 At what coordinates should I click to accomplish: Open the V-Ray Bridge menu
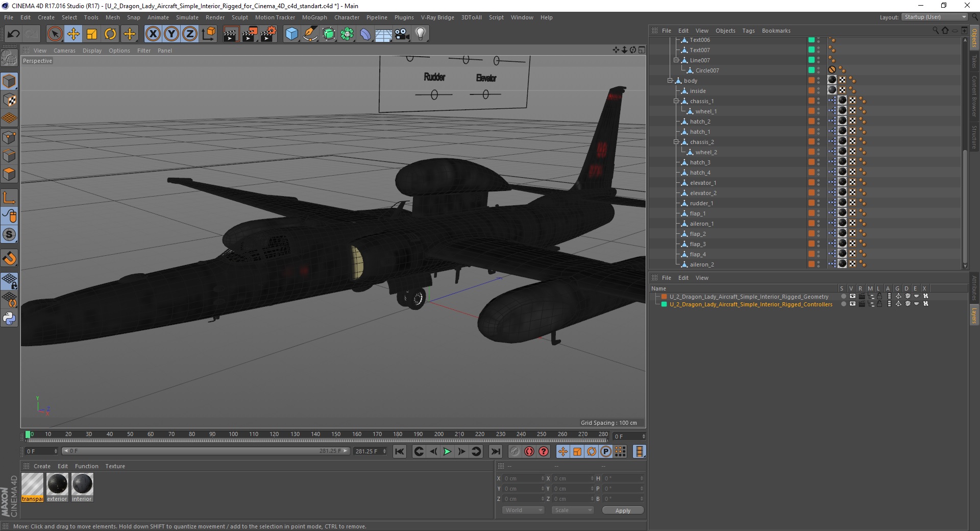(437, 17)
